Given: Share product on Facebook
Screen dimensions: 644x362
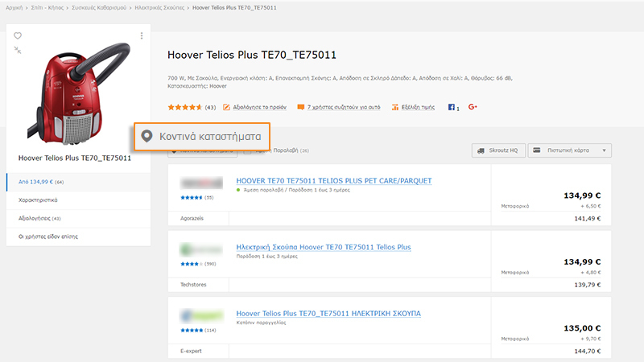Looking at the screenshot, I should [x=453, y=107].
